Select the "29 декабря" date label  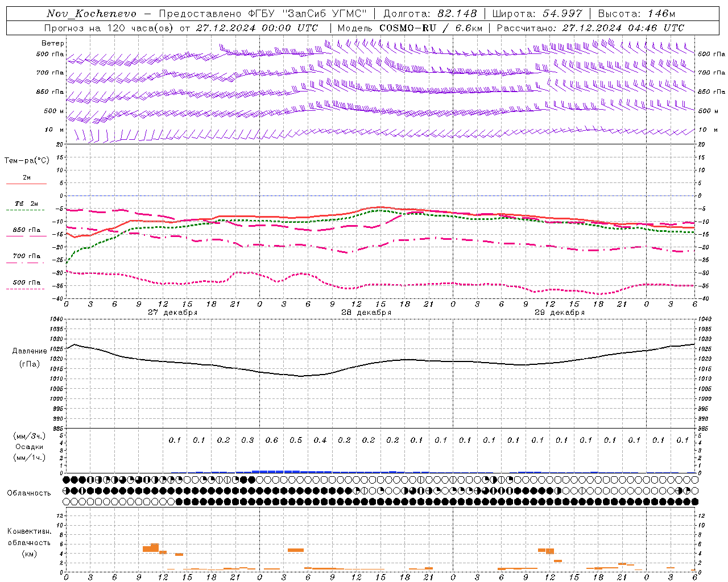tap(559, 313)
